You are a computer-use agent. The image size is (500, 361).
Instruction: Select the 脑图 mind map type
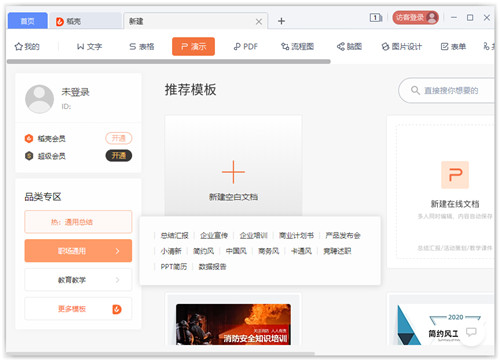pos(349,47)
